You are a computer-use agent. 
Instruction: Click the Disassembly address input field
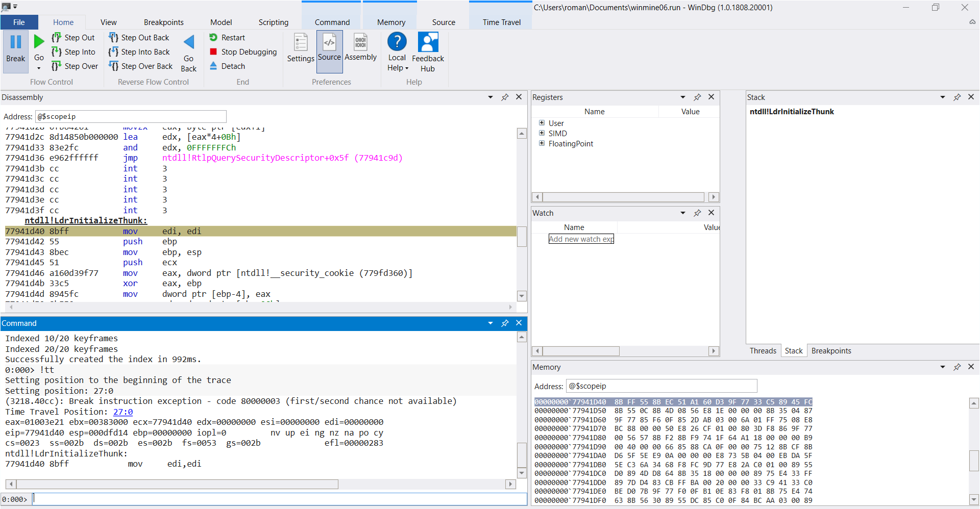point(131,116)
